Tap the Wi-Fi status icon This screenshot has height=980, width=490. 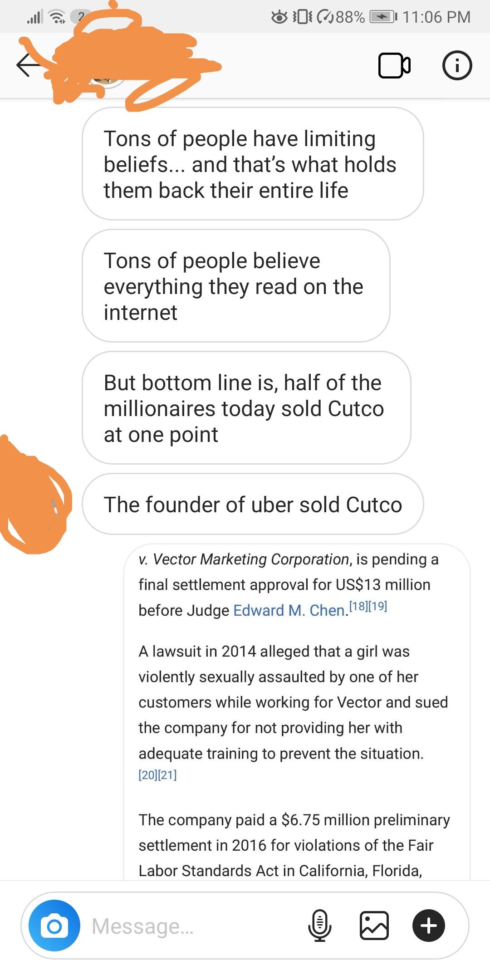pos(57,17)
